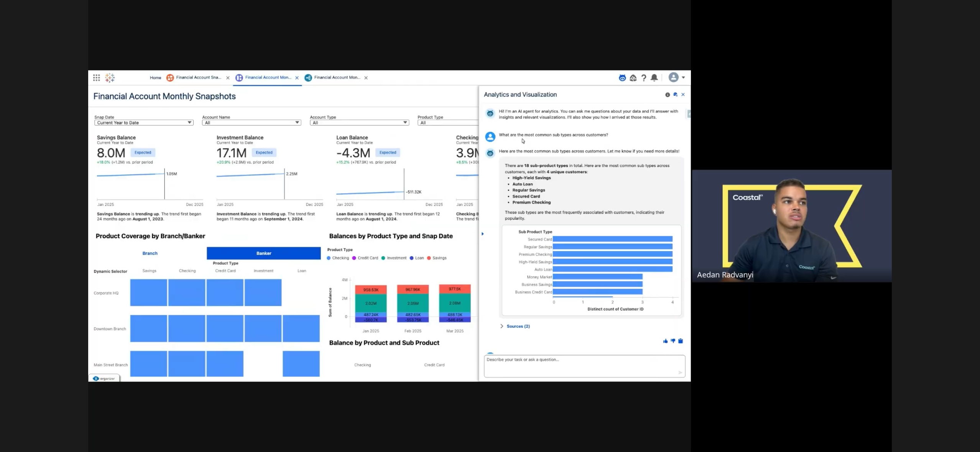The height and width of the screenshot is (452, 980).
Task: Click the Agentforce robot icon in header
Action: (622, 78)
